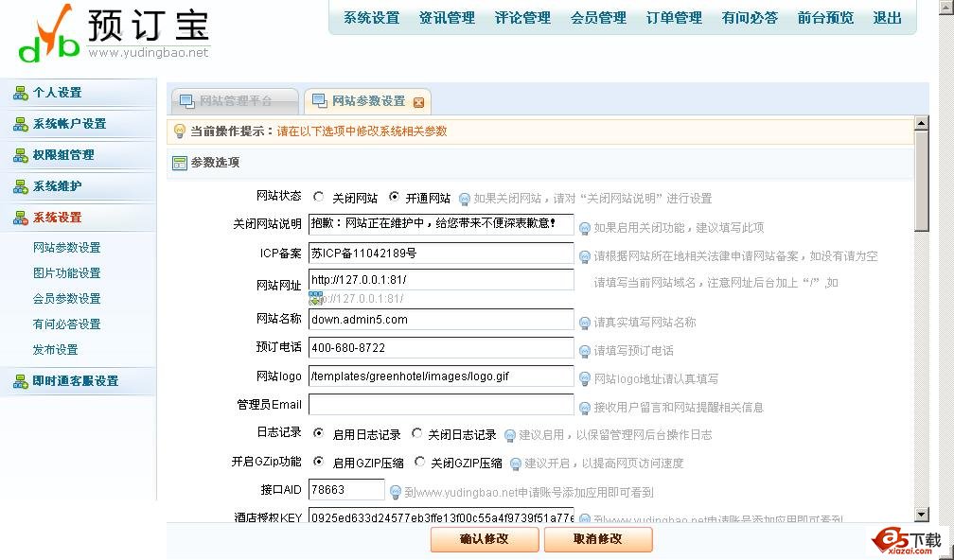
Task: Open the 有问必答 top menu
Action: (x=750, y=18)
